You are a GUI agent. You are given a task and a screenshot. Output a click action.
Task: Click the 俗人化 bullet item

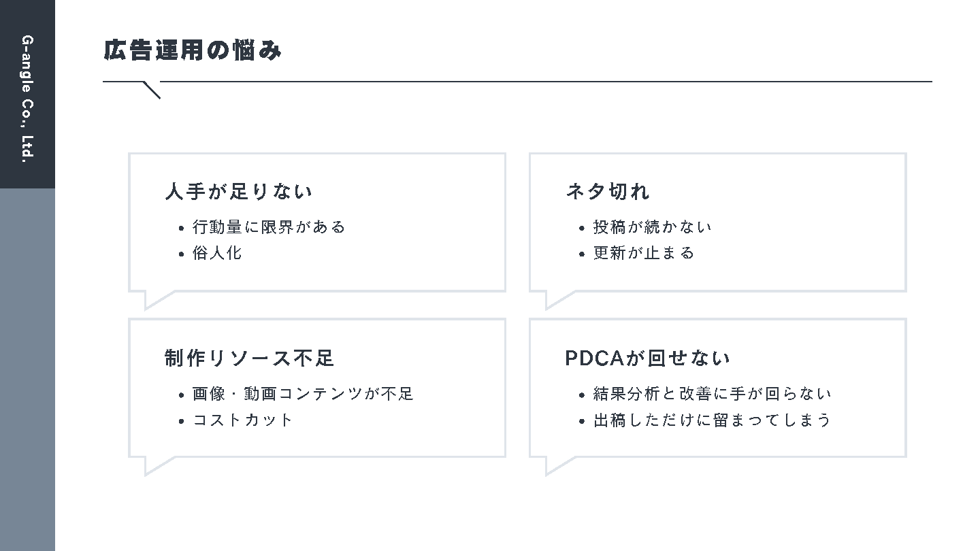point(217,253)
